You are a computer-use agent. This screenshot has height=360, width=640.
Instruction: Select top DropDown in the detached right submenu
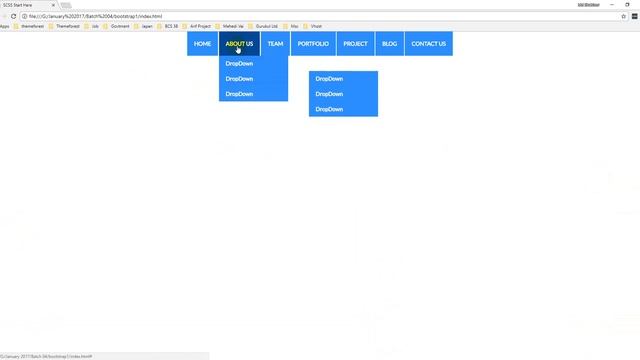click(343, 79)
